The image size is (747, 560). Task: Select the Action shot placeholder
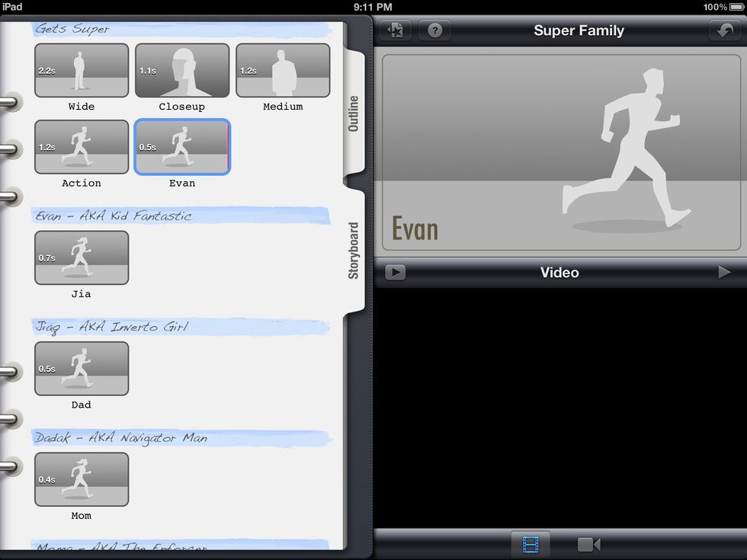click(82, 146)
